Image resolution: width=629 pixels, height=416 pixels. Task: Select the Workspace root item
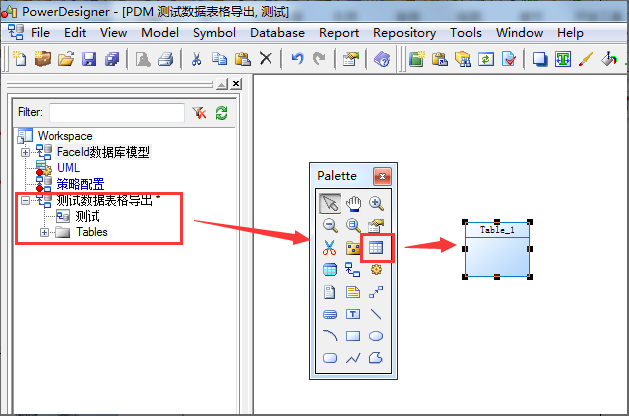coord(65,136)
